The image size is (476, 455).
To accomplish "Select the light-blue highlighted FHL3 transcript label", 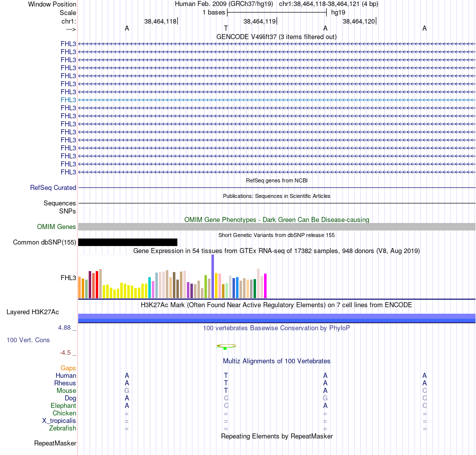I will [68, 100].
